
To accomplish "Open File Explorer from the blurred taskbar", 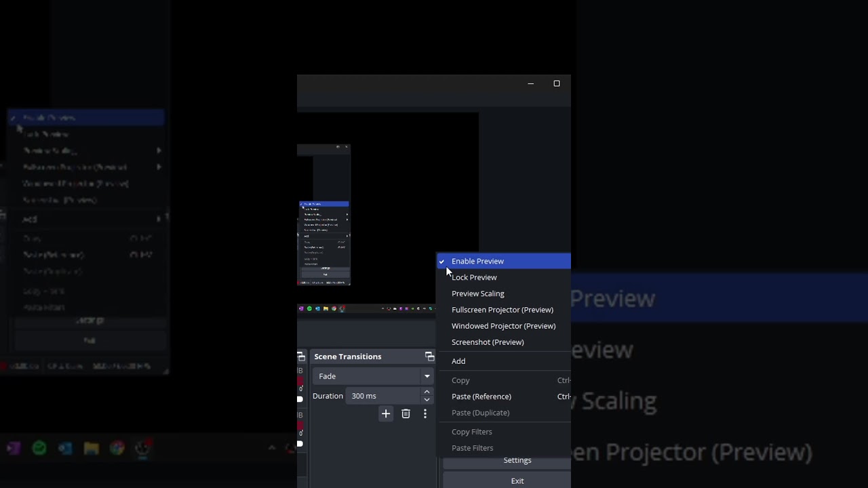I will (x=91, y=448).
